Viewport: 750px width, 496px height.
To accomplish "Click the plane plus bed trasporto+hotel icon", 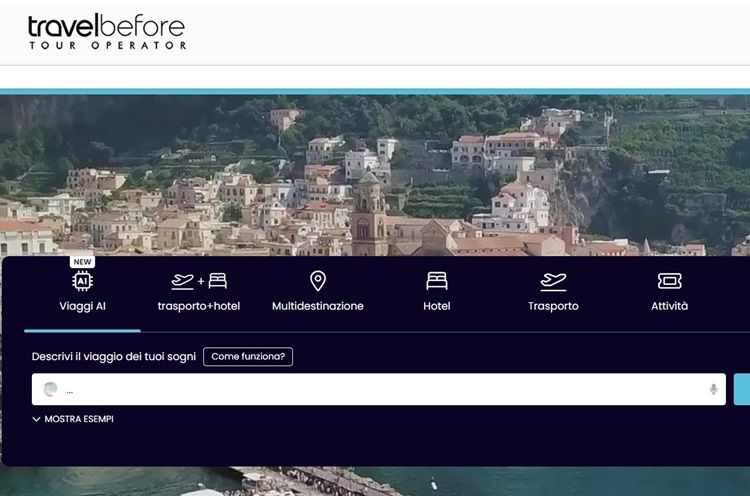I will [x=199, y=281].
